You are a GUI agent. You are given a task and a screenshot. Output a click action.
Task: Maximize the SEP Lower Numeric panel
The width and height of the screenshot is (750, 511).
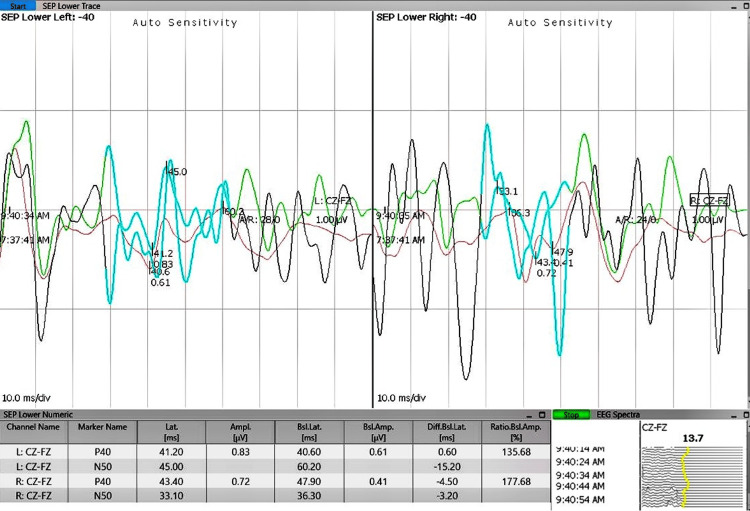pos(542,415)
